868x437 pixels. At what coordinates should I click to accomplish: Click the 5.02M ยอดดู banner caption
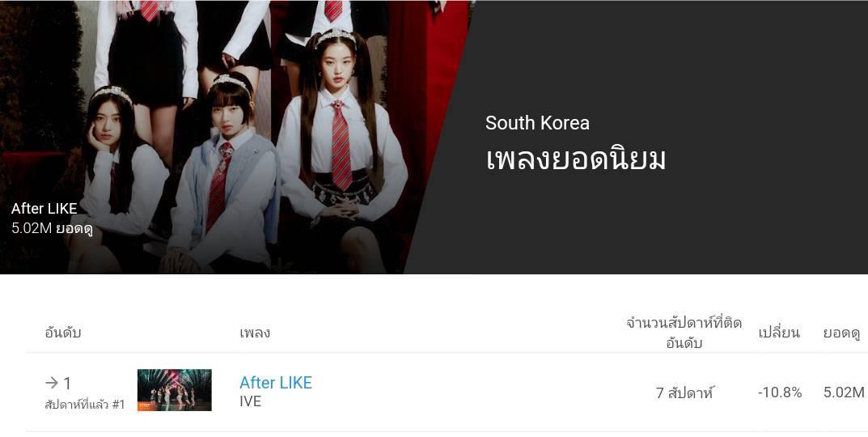(x=52, y=228)
